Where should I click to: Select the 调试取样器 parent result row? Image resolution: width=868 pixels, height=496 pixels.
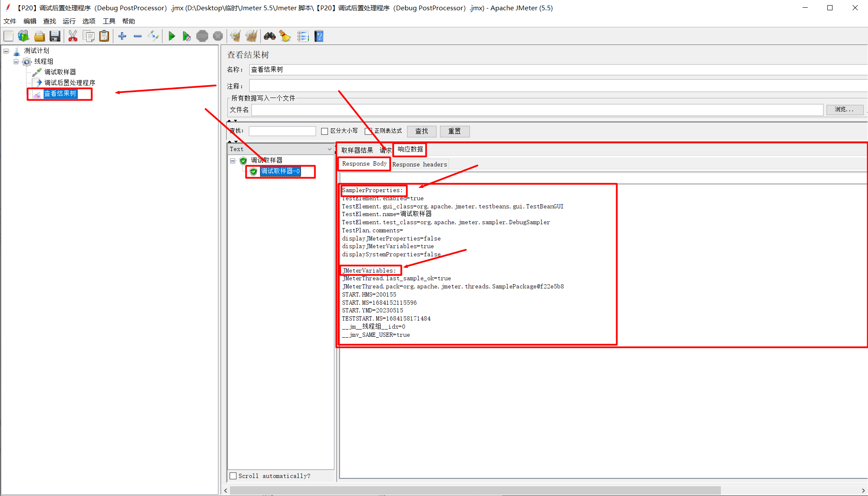[266, 160]
